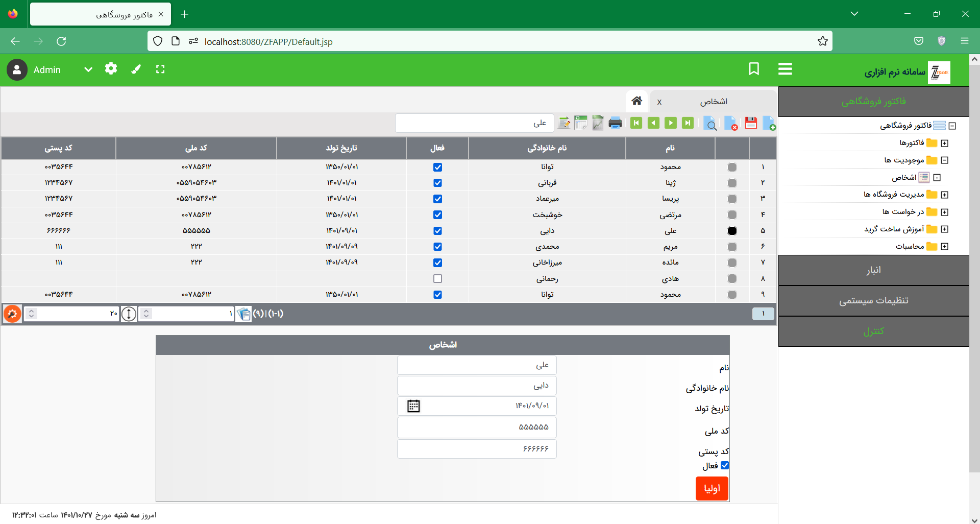Collapse the موجودیت ها folder
This screenshot has width=980, height=524.
pos(944,160)
